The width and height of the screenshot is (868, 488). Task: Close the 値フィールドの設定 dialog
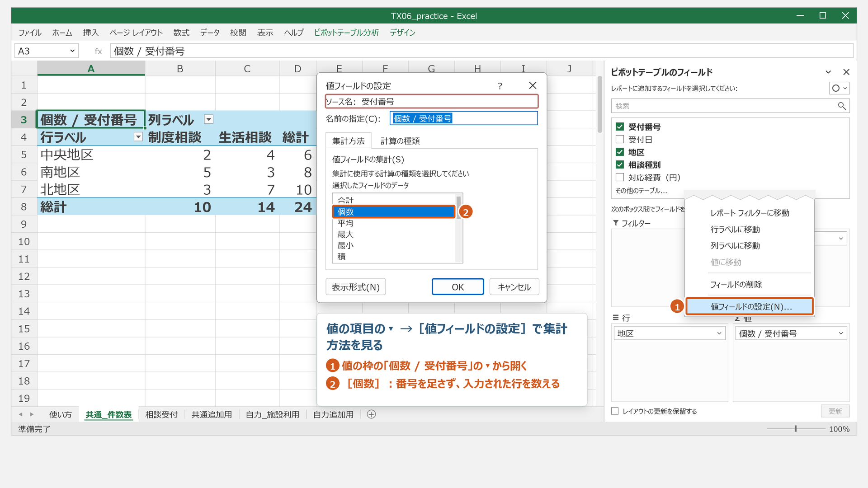[x=533, y=85]
